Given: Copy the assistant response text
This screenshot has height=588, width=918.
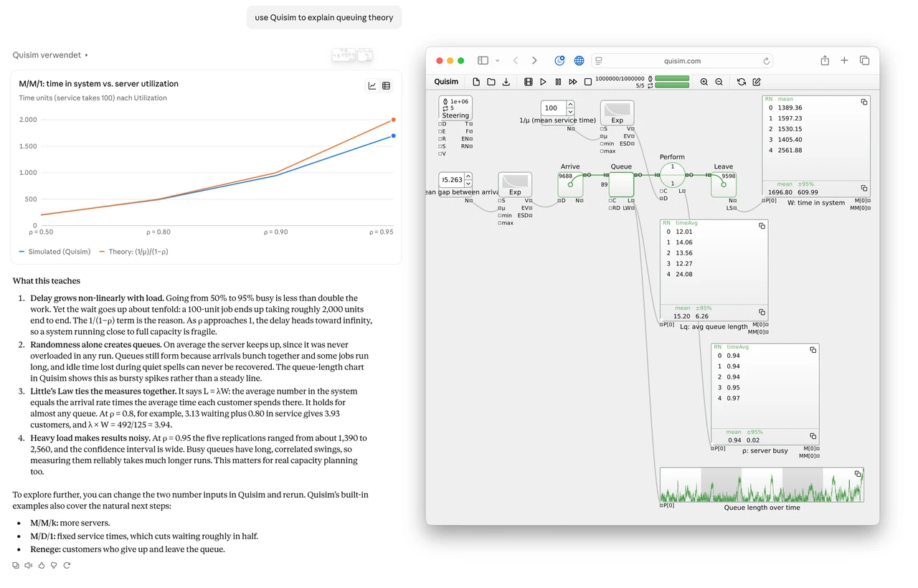Looking at the screenshot, I should tap(16, 566).
